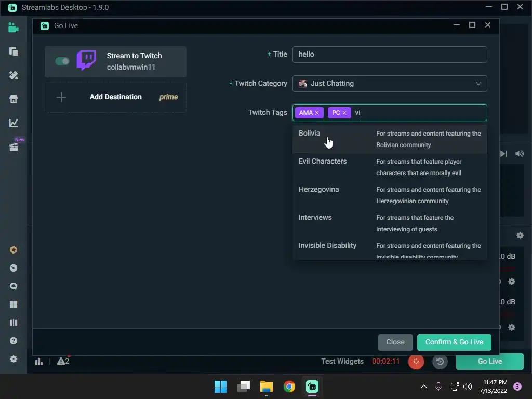
Task: Click Streamlabs taskbar icon
Action: (x=312, y=387)
